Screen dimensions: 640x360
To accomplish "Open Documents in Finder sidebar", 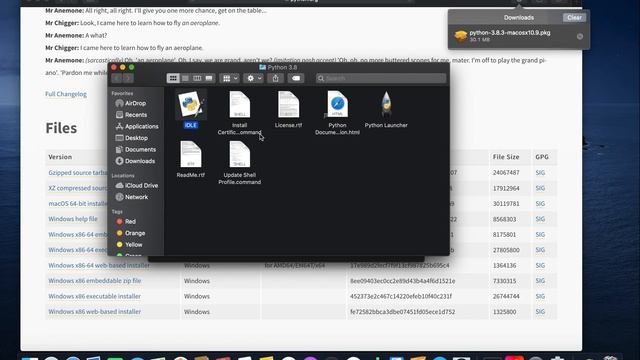I will (140, 149).
